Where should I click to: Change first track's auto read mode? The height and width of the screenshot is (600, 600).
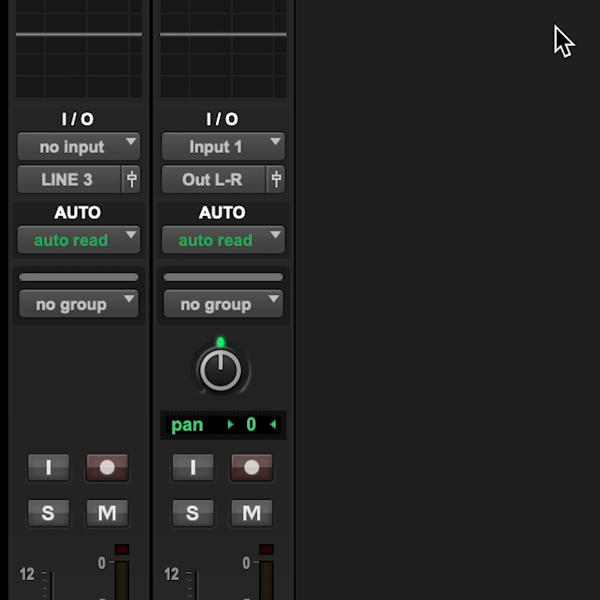79,240
